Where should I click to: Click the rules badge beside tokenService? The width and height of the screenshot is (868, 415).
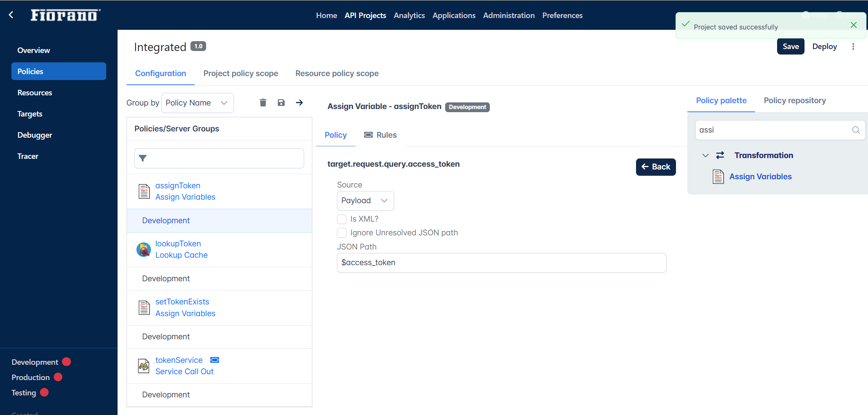(x=215, y=360)
